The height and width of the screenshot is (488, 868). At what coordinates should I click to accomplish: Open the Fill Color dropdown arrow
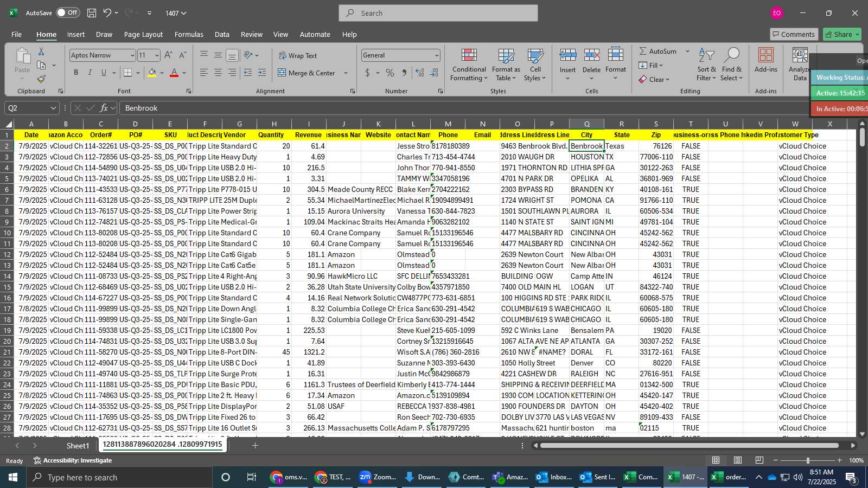[162, 73]
